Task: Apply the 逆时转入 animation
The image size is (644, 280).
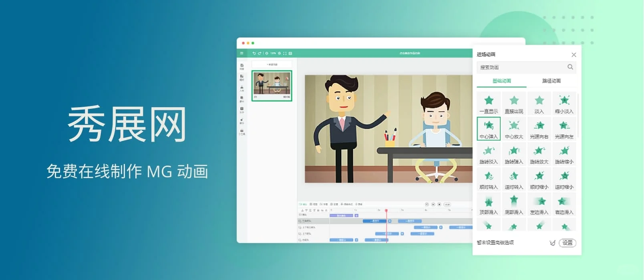Action: 514,179
